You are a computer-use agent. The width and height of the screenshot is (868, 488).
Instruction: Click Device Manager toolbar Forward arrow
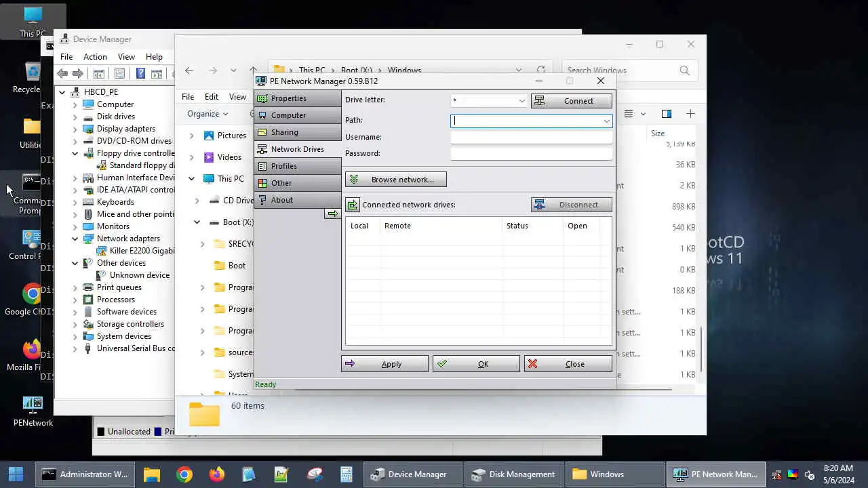tap(78, 74)
